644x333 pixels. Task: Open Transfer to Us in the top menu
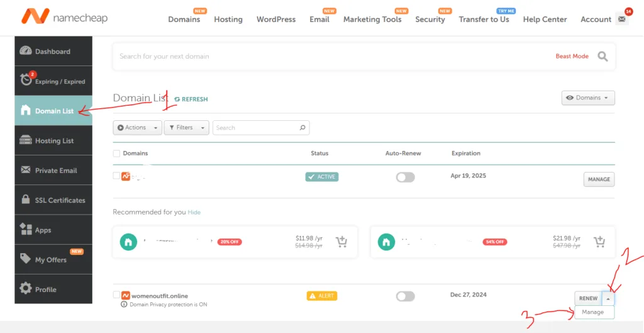[484, 20]
